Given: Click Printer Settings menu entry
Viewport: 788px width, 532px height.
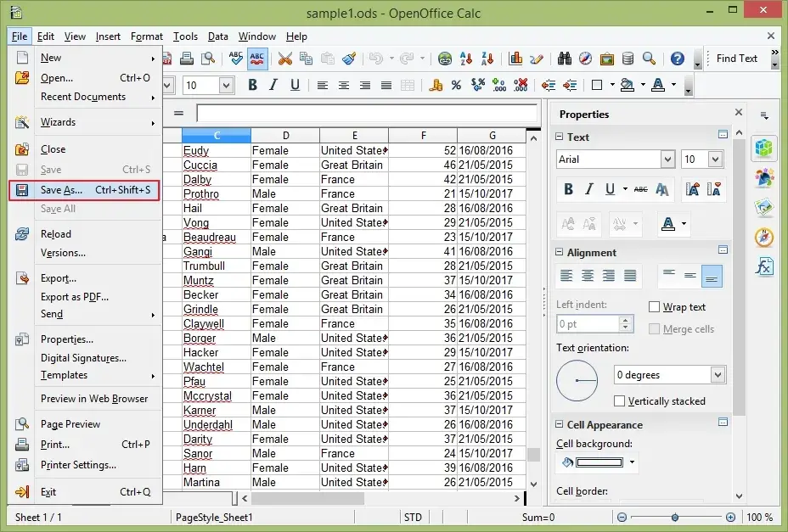Looking at the screenshot, I should pyautogui.click(x=78, y=465).
